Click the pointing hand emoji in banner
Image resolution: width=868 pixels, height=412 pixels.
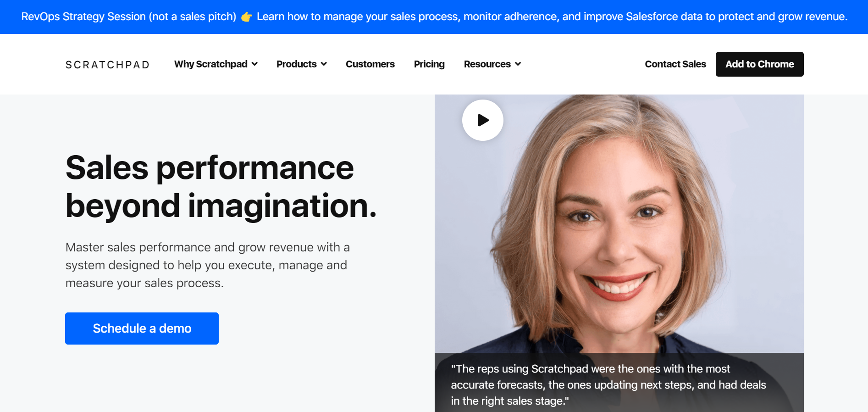click(246, 17)
